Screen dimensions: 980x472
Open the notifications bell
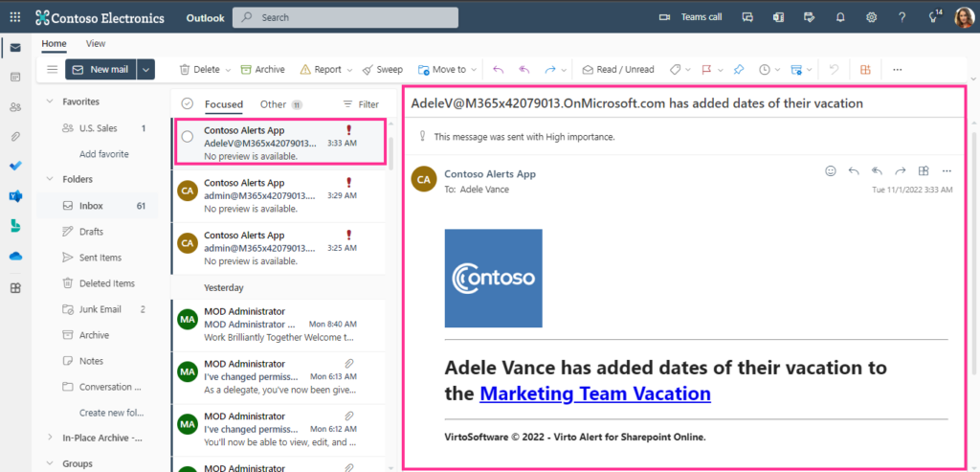click(840, 17)
